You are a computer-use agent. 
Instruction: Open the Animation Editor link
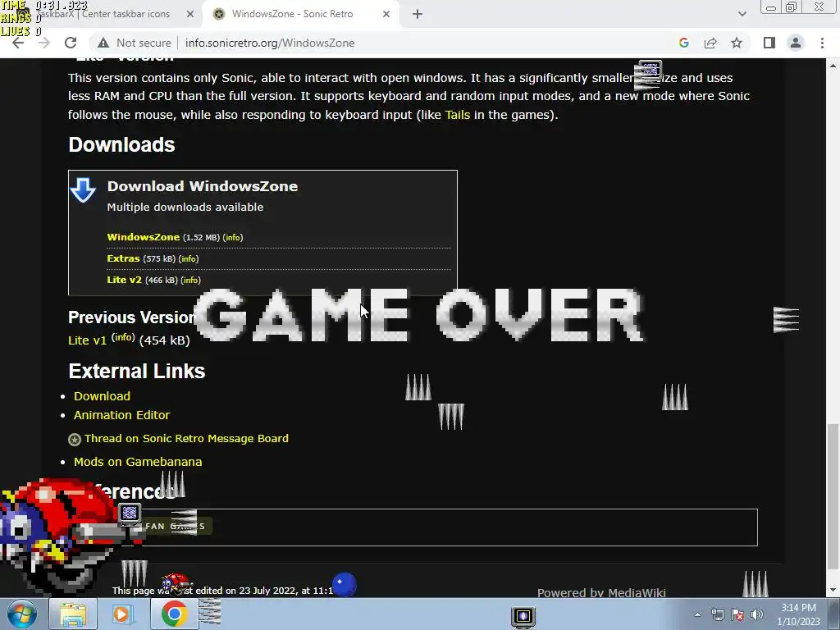121,415
